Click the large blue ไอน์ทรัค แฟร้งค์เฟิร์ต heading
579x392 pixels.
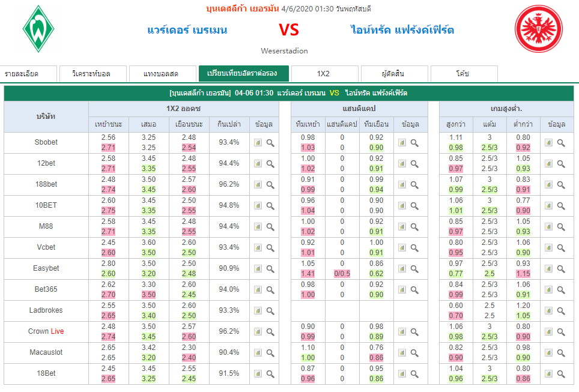tap(402, 30)
